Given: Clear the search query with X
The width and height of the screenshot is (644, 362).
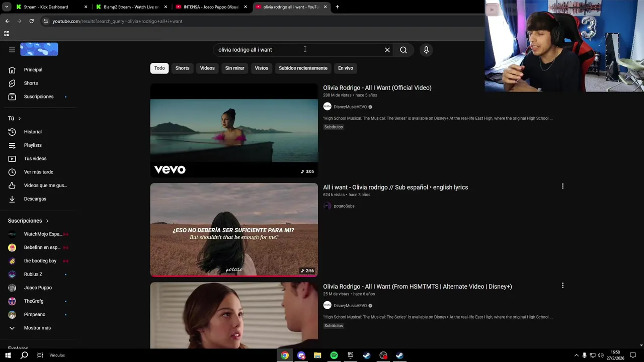Looking at the screenshot, I should coord(387,50).
